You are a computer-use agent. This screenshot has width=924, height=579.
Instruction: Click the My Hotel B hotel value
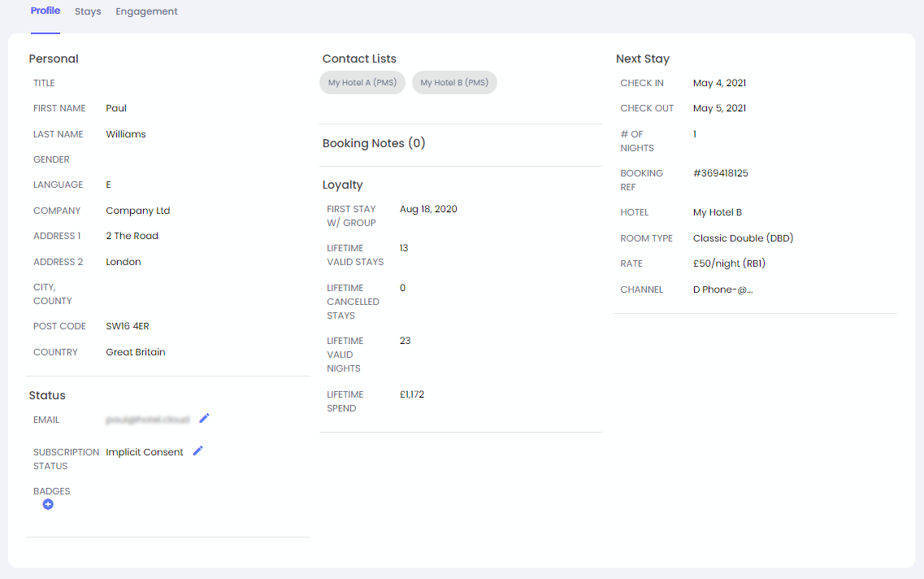(717, 212)
